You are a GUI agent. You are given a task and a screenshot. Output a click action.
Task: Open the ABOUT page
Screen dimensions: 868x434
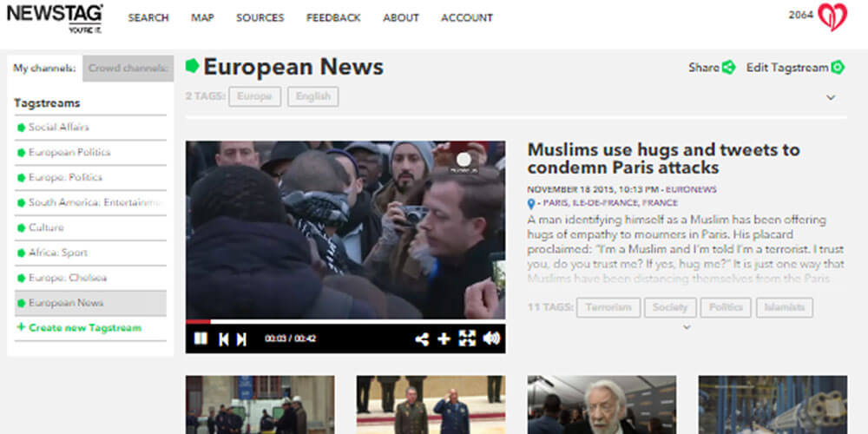(401, 17)
